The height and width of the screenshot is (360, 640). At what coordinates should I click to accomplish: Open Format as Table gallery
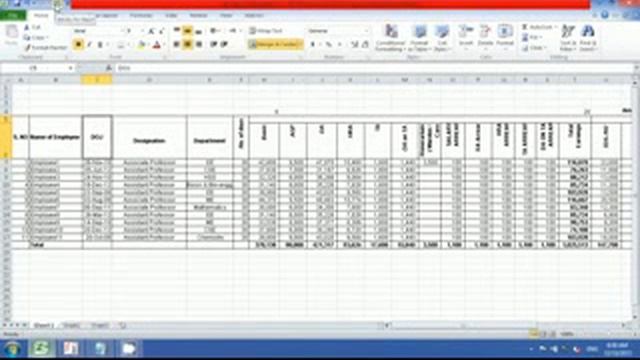click(x=419, y=38)
